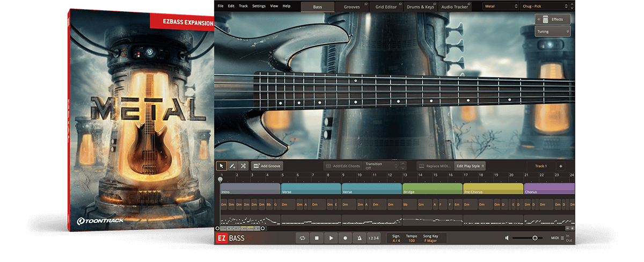
Task: Toggle loop playback
Action: coord(303,238)
